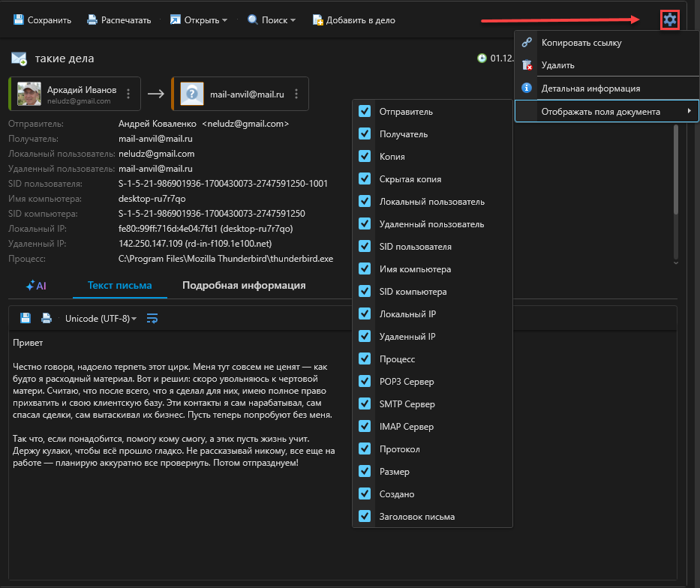
Task: Open three-dot menu for mail-anvil@mail.ru recipient
Action: point(296,94)
